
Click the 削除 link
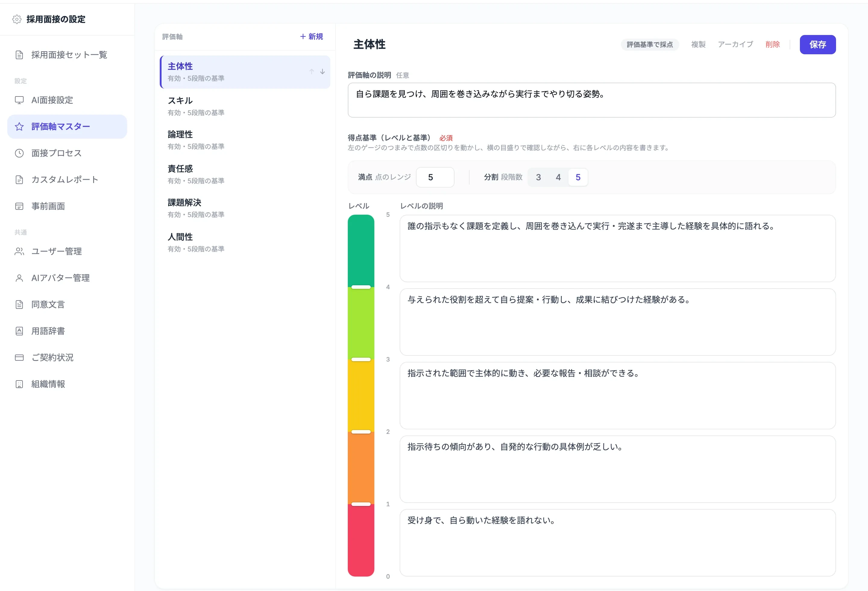tap(772, 44)
